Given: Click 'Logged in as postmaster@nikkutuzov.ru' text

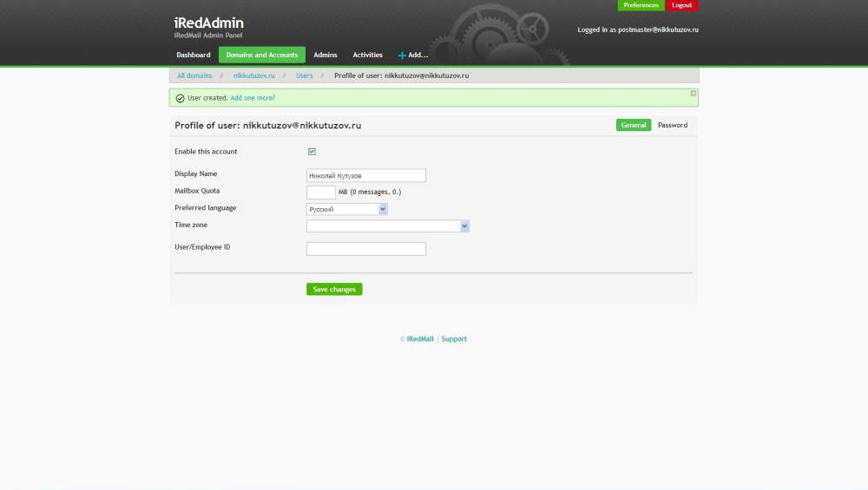Looking at the screenshot, I should click(638, 29).
